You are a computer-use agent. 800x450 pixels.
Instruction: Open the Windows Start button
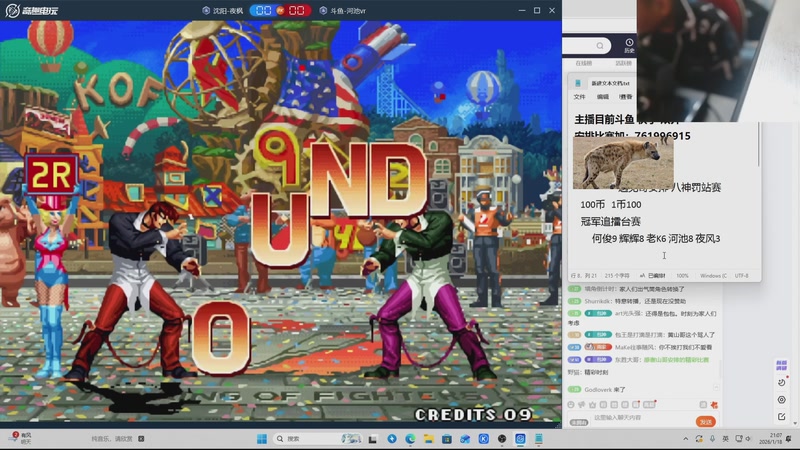tap(262, 439)
